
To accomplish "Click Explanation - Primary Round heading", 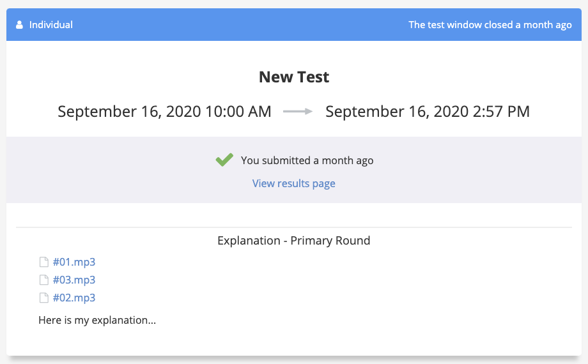I will (x=293, y=240).
